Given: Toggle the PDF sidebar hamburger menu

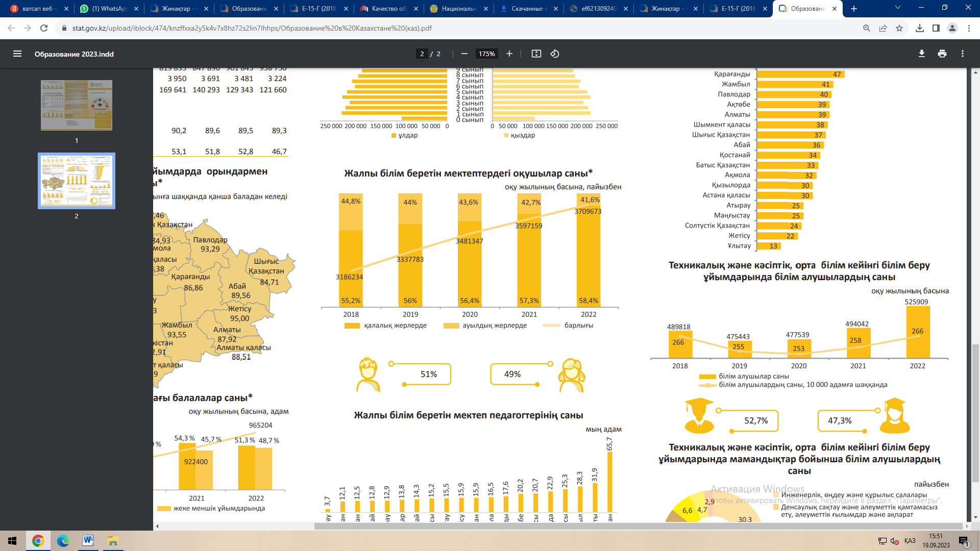Looking at the screenshot, I should click(17, 54).
